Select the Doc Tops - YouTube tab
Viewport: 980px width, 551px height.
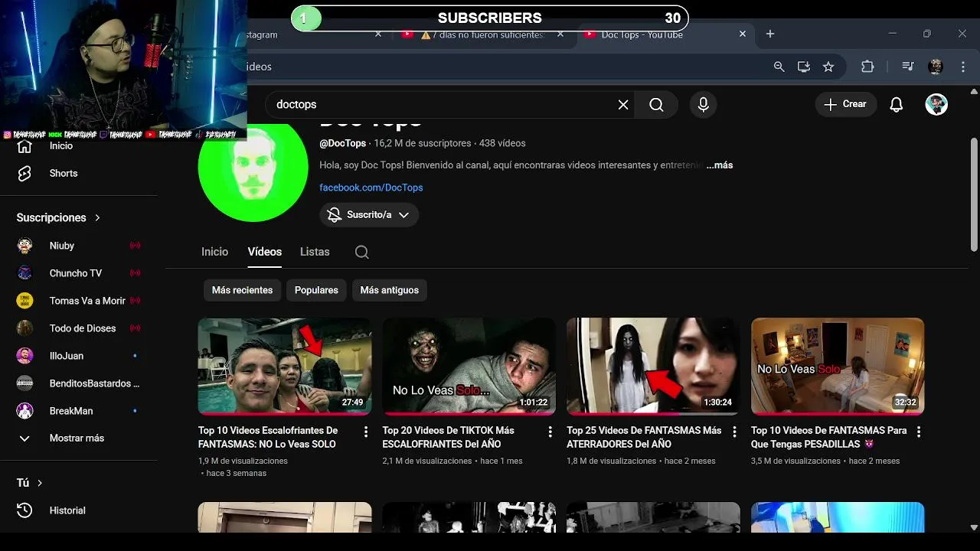click(x=665, y=34)
